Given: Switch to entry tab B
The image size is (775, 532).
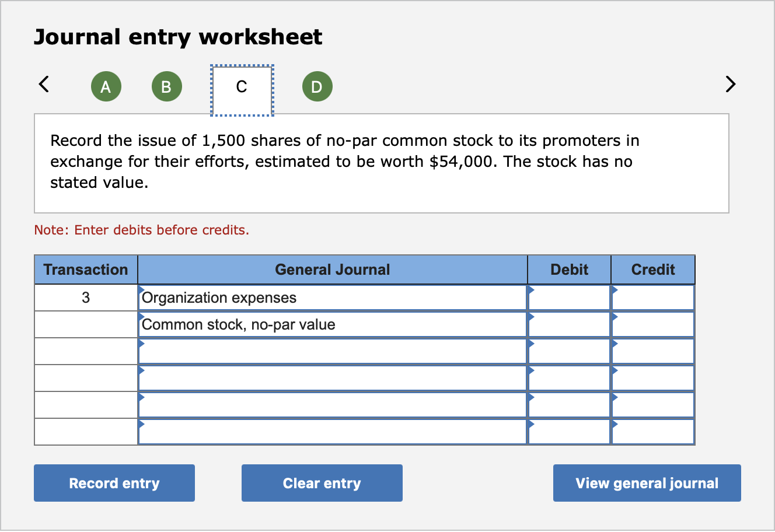Looking at the screenshot, I should (x=166, y=87).
